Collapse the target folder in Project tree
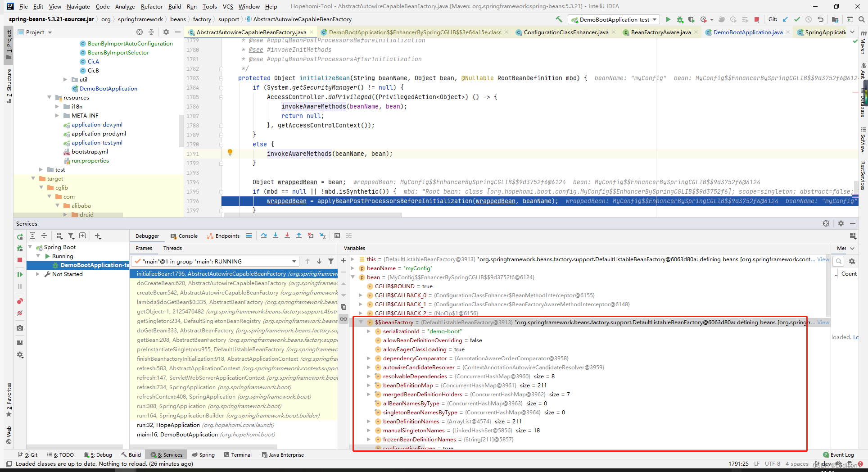868x472 pixels. [x=33, y=178]
